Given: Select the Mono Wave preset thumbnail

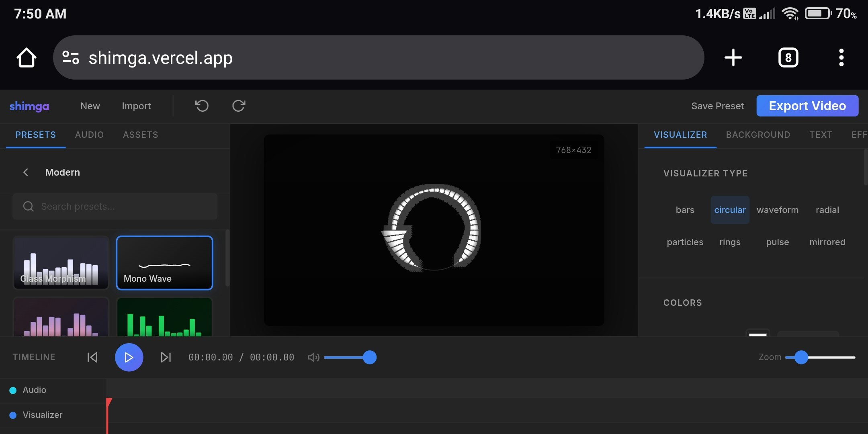Looking at the screenshot, I should pos(164,263).
